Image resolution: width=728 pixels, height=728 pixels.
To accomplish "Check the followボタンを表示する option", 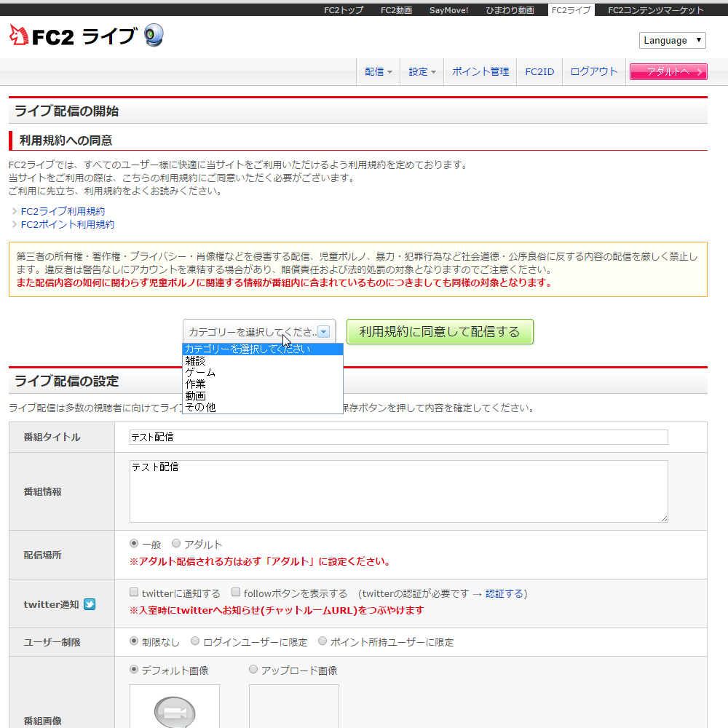I will (236, 591).
